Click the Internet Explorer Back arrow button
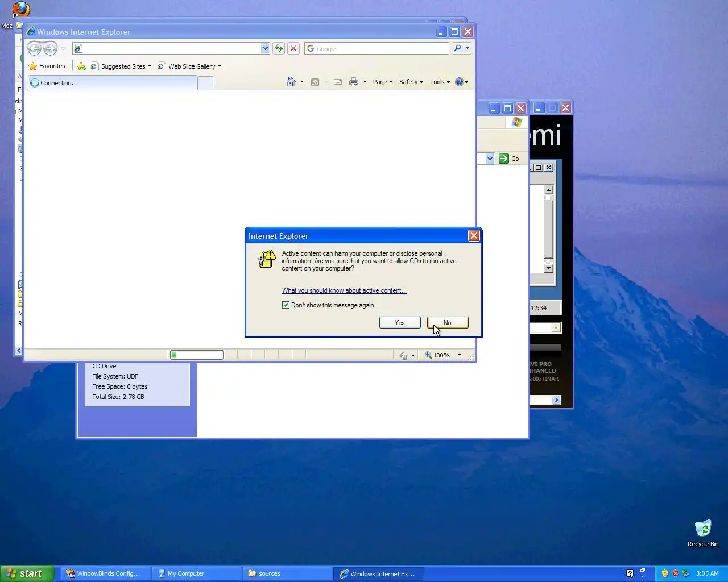This screenshot has height=582, width=728. (x=35, y=48)
